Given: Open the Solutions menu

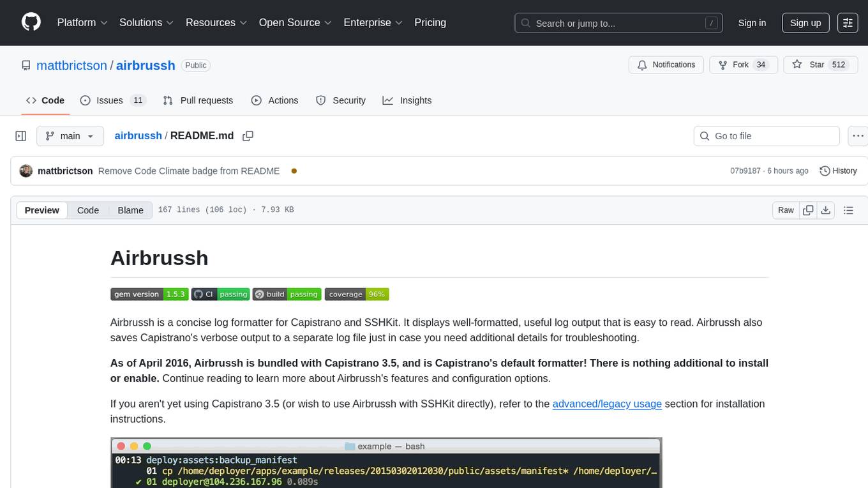Looking at the screenshot, I should tap(147, 22).
